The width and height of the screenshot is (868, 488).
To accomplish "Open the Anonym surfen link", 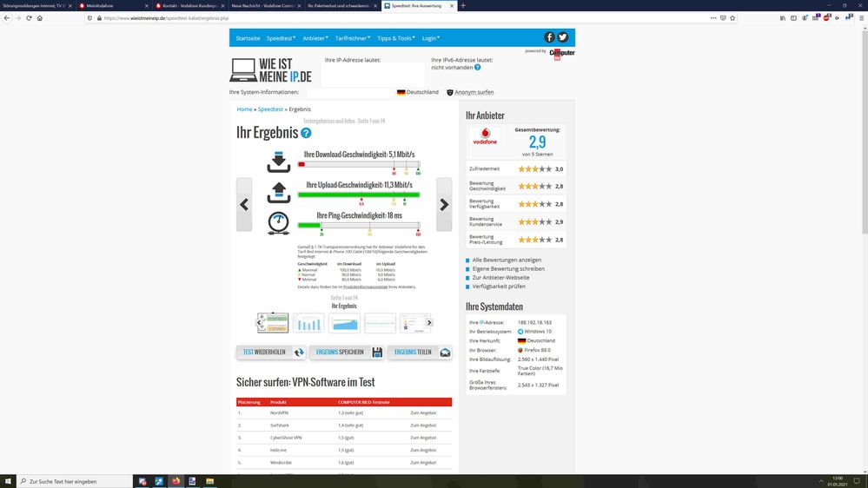I will (474, 92).
